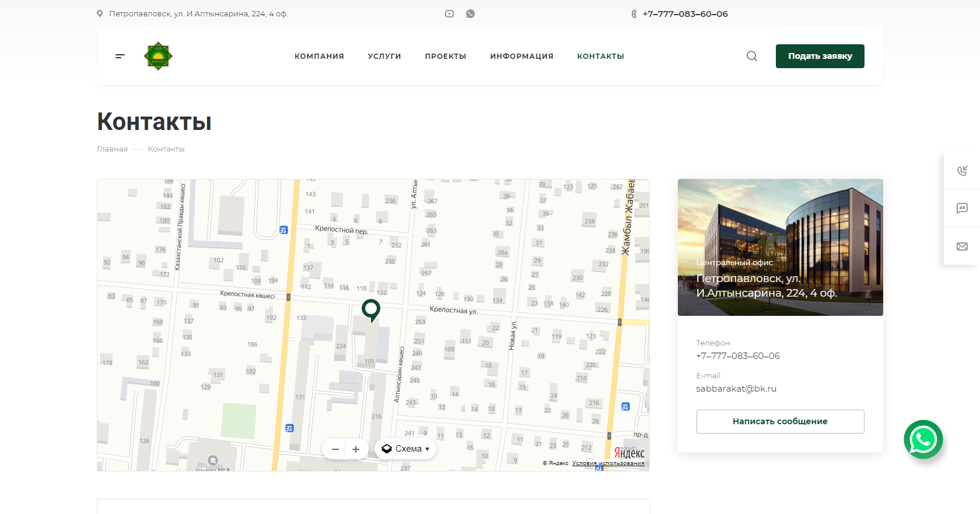Click the quote chat icon in right sidebar

[962, 208]
